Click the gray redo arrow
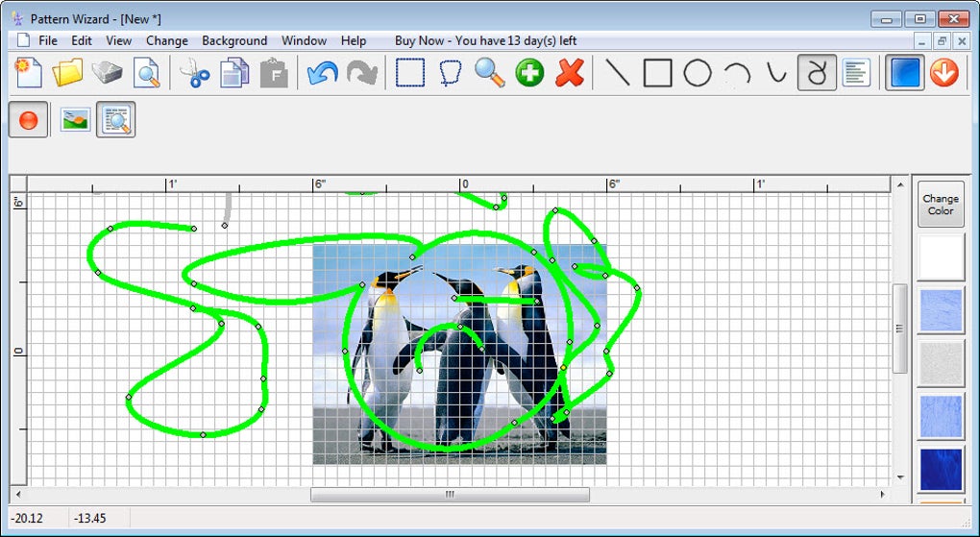This screenshot has height=537, width=980. (362, 72)
